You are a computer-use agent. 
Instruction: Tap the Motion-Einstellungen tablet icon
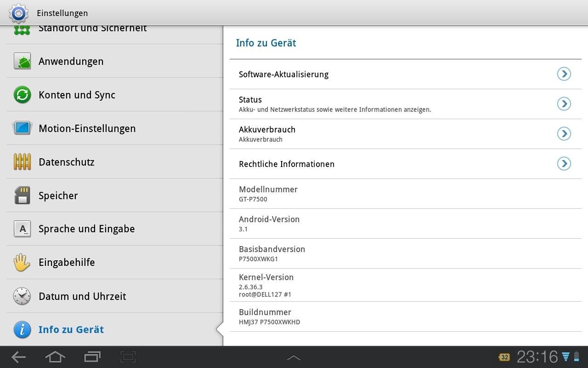coord(22,128)
